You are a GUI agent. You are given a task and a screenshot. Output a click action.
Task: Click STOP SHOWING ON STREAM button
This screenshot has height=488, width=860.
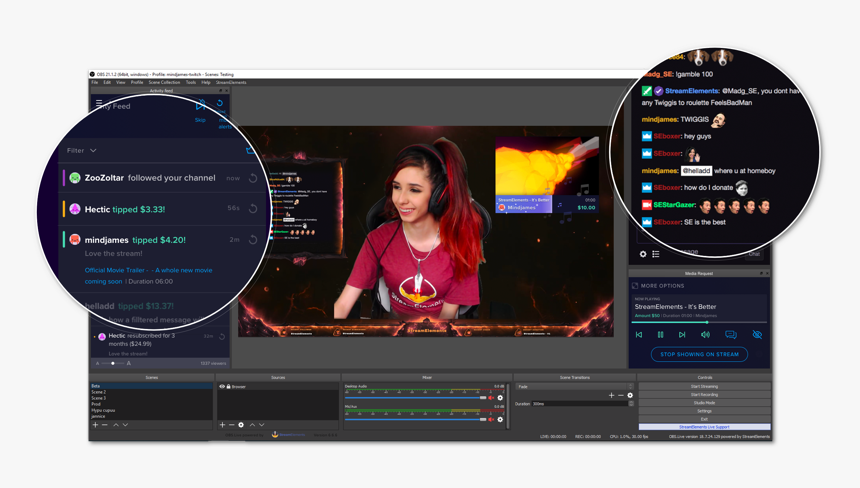[699, 354]
